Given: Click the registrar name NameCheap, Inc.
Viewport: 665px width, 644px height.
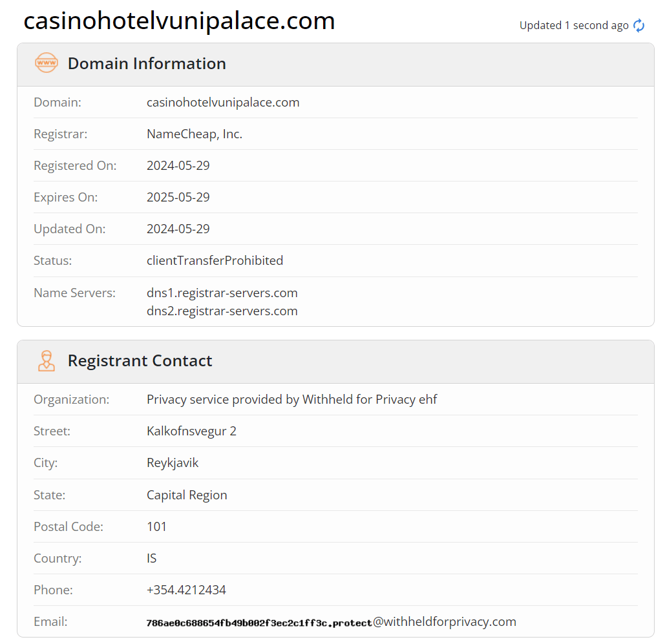Looking at the screenshot, I should point(195,134).
